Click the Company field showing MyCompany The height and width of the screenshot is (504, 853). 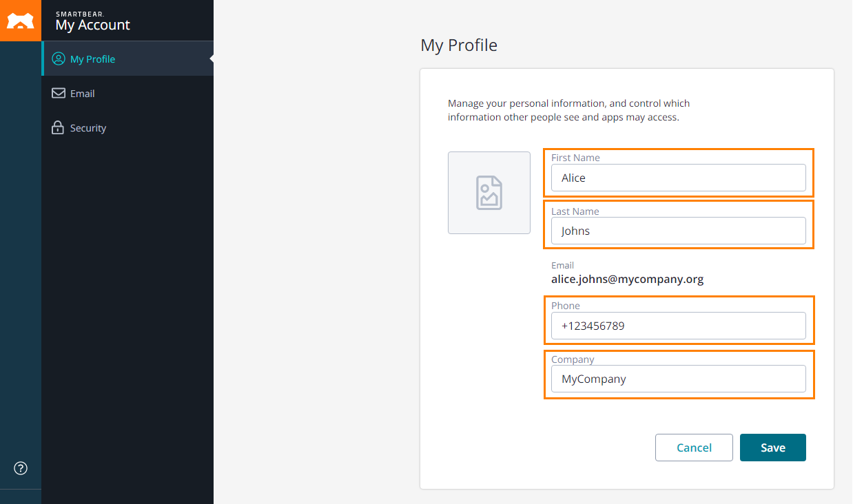coord(678,378)
